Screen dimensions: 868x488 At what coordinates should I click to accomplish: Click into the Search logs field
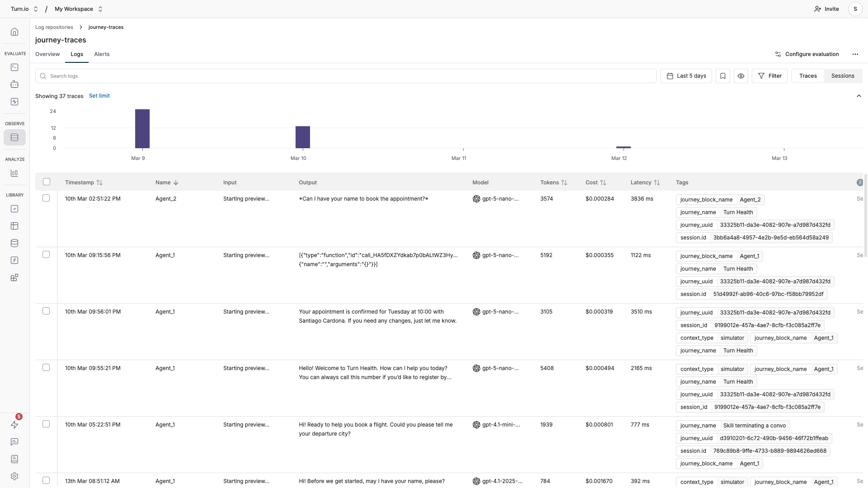[346, 76]
